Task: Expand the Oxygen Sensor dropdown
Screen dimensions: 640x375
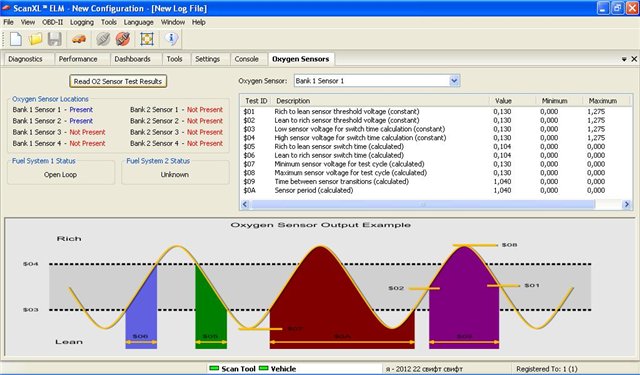Action: 454,81
